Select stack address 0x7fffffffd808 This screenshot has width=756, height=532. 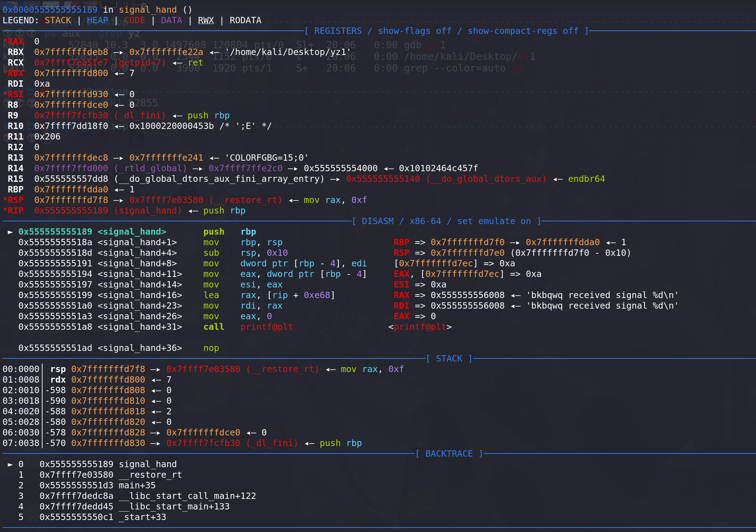(108, 390)
